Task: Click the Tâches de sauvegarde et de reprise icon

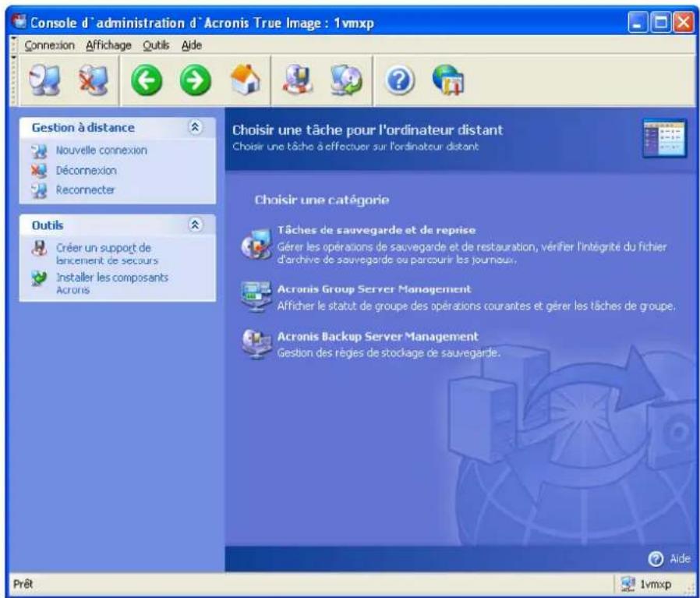Action: pyautogui.click(x=256, y=244)
